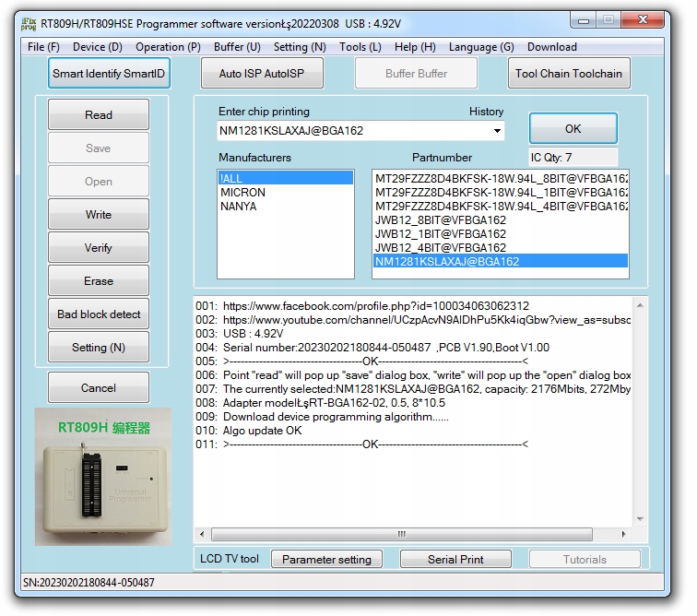The width and height of the screenshot is (697, 616).
Task: Select !ALL in Manufacturers list
Action: pyautogui.click(x=286, y=178)
